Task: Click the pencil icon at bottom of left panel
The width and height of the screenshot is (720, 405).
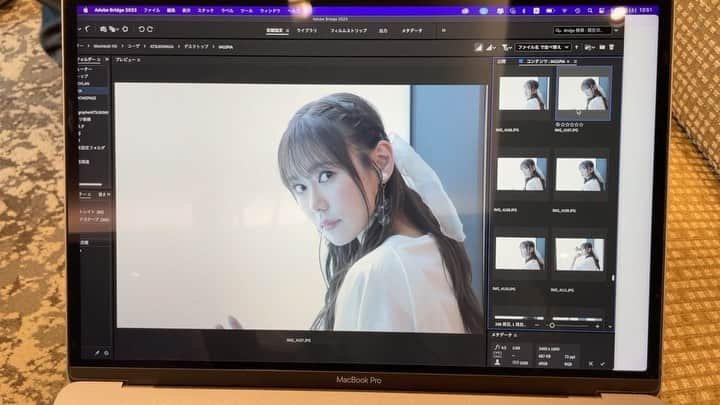Action: (x=97, y=353)
